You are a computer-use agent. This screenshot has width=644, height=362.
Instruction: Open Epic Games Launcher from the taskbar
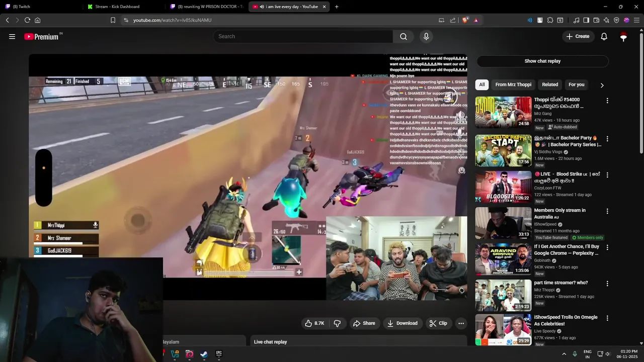[219, 354]
